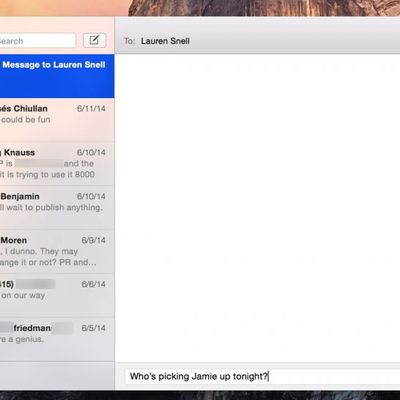Click the 'could be fun' message preview
400x400 pixels.
(x=26, y=120)
